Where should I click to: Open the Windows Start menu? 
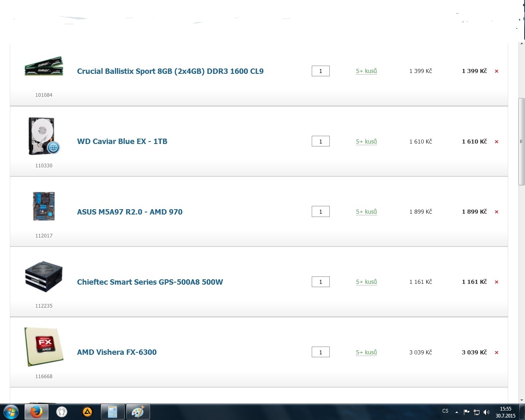[x=11, y=411]
